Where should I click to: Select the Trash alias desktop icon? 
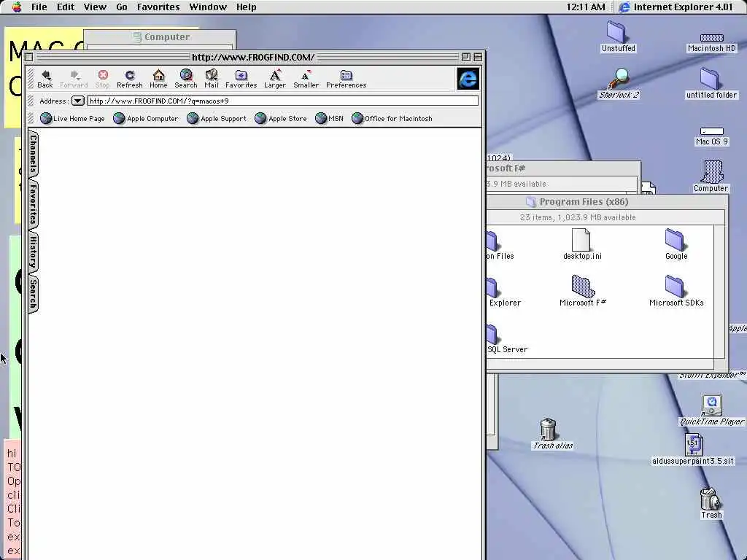click(551, 434)
